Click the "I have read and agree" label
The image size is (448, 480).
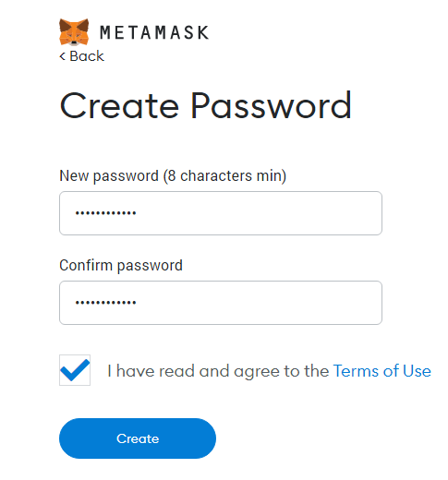coord(218,371)
